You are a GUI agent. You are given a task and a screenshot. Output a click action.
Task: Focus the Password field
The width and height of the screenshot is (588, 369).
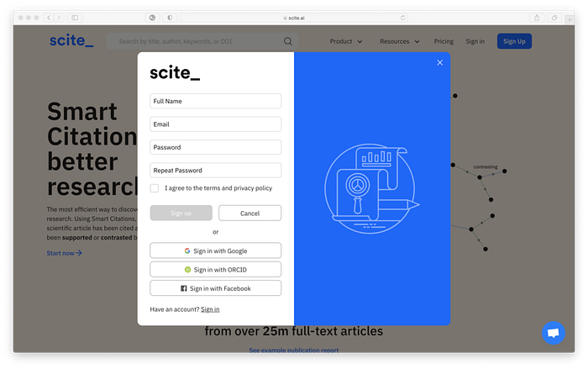click(215, 147)
